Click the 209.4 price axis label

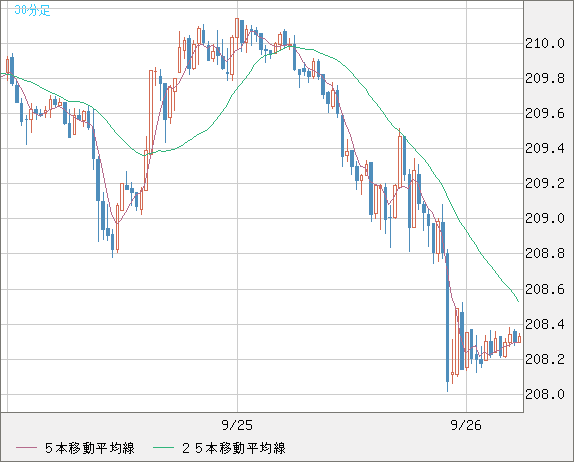coord(545,148)
